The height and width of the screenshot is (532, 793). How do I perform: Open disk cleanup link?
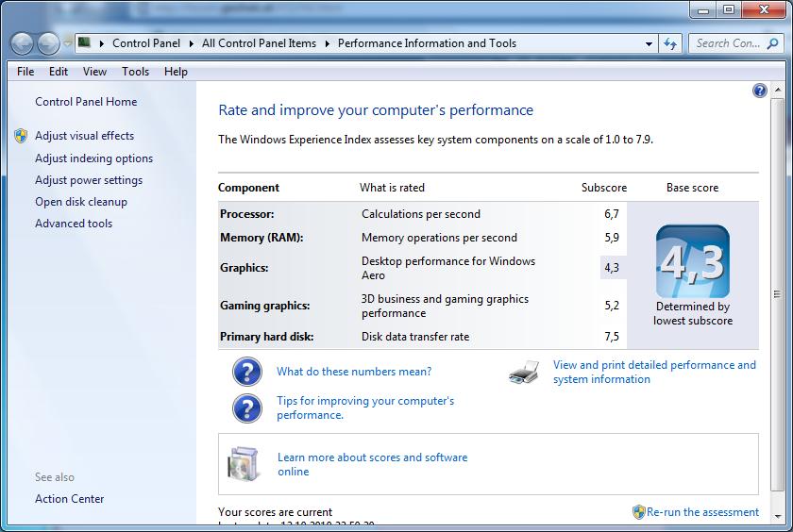pos(81,202)
